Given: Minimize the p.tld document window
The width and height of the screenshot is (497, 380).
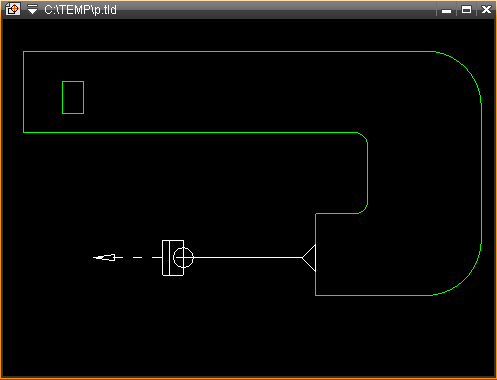Looking at the screenshot, I should click(446, 11).
